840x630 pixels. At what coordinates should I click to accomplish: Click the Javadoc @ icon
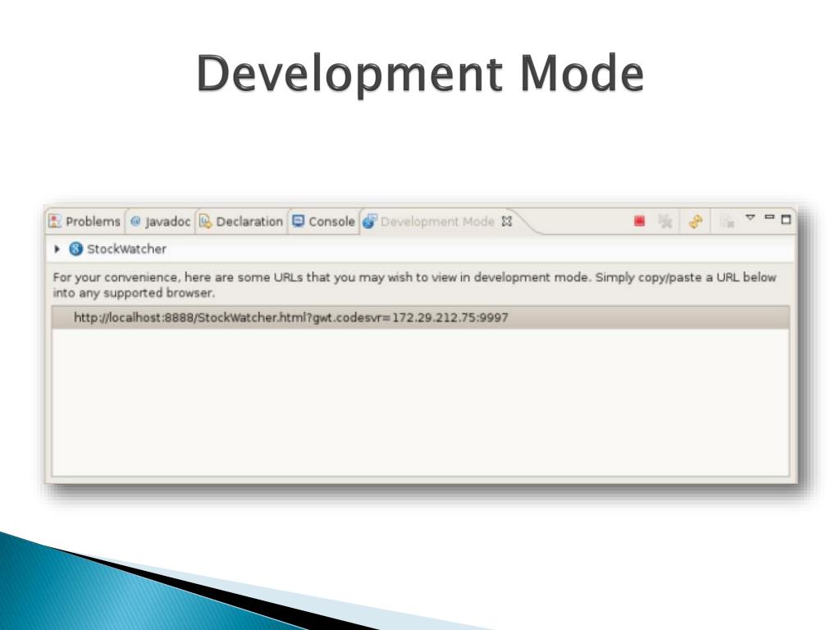[x=135, y=221]
